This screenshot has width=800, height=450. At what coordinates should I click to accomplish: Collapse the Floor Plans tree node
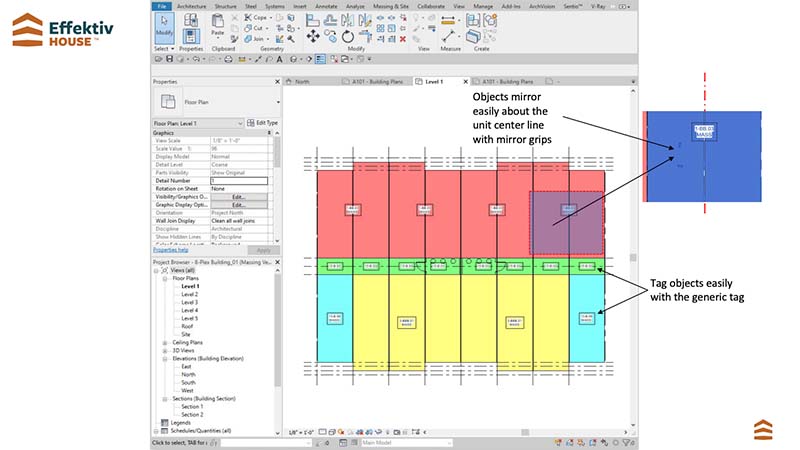[164, 279]
